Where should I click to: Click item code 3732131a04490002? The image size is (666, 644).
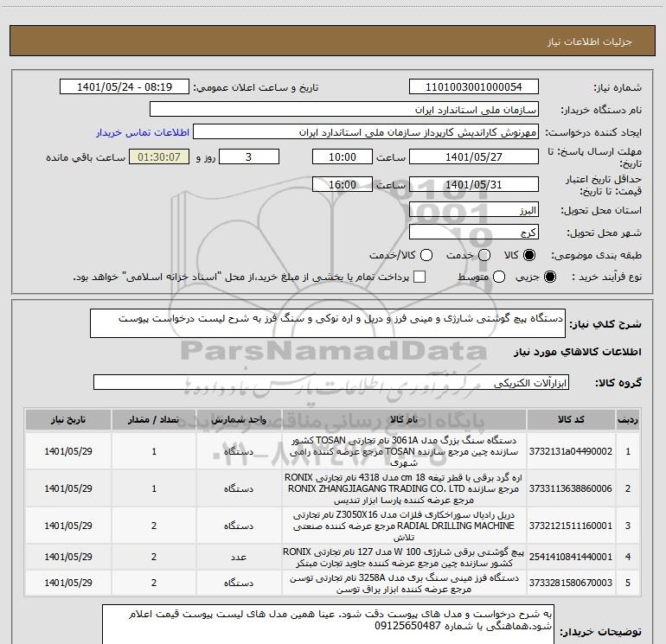(571, 451)
